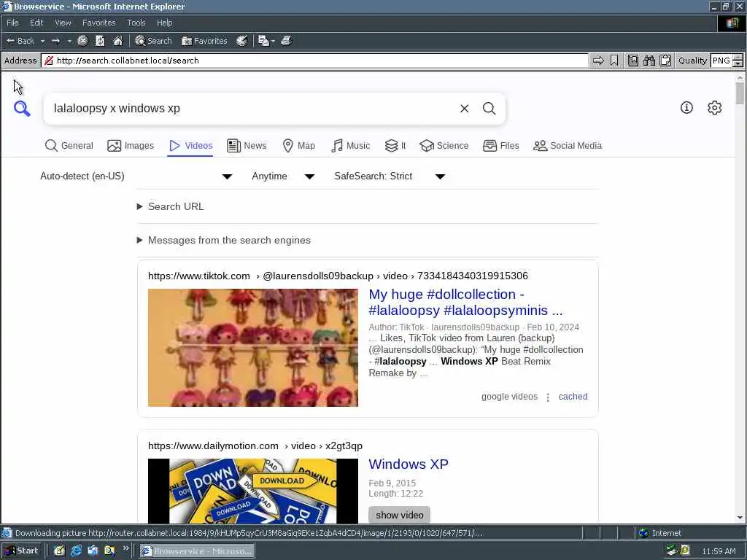Open the View menu
747x560 pixels.
[63, 23]
